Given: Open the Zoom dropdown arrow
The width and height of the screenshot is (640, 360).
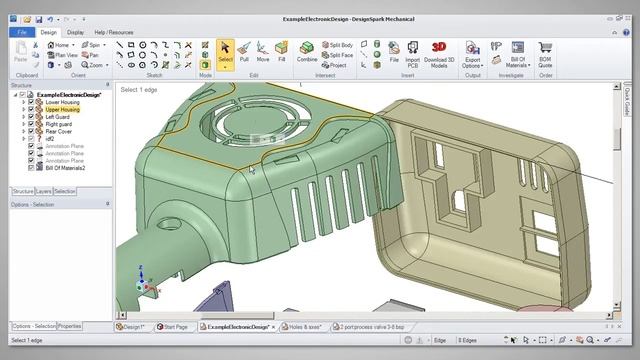Looking at the screenshot, I should pyautogui.click(x=107, y=65).
